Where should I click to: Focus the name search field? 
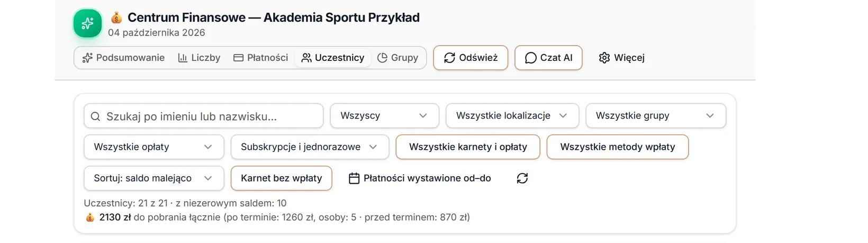tap(204, 116)
